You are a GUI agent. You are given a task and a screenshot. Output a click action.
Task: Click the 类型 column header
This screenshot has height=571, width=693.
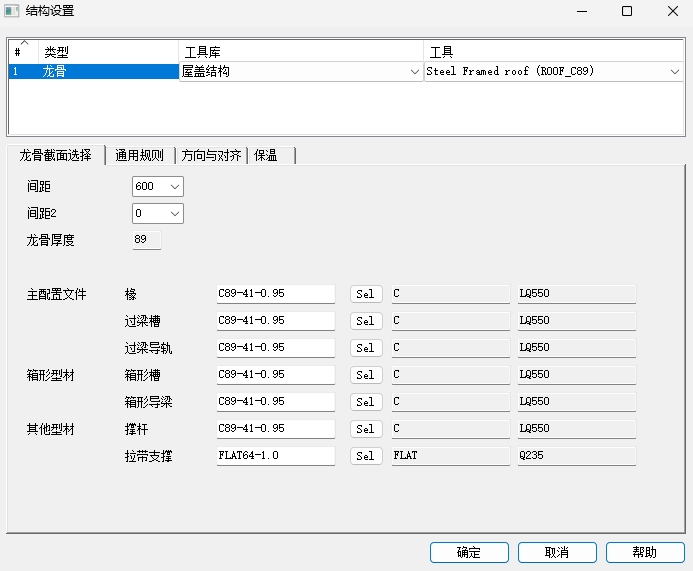[x=108, y=52]
